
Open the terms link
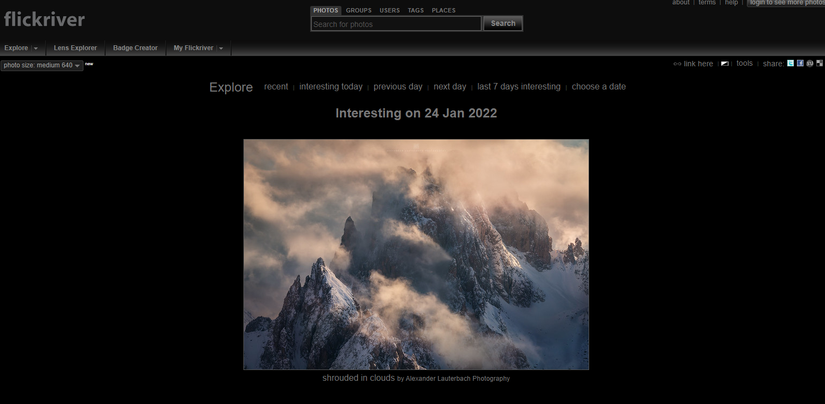pyautogui.click(x=707, y=3)
